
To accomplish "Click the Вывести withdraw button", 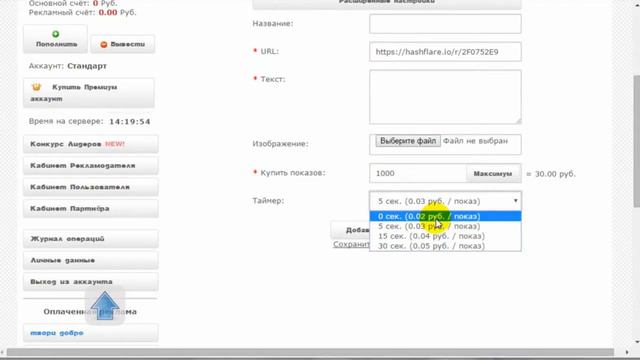I will (x=123, y=44).
